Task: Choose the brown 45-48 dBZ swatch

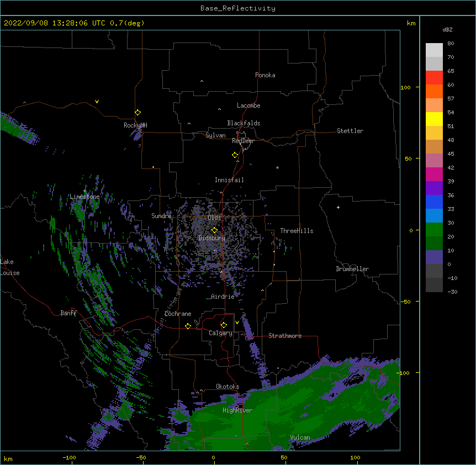Action: (x=434, y=146)
